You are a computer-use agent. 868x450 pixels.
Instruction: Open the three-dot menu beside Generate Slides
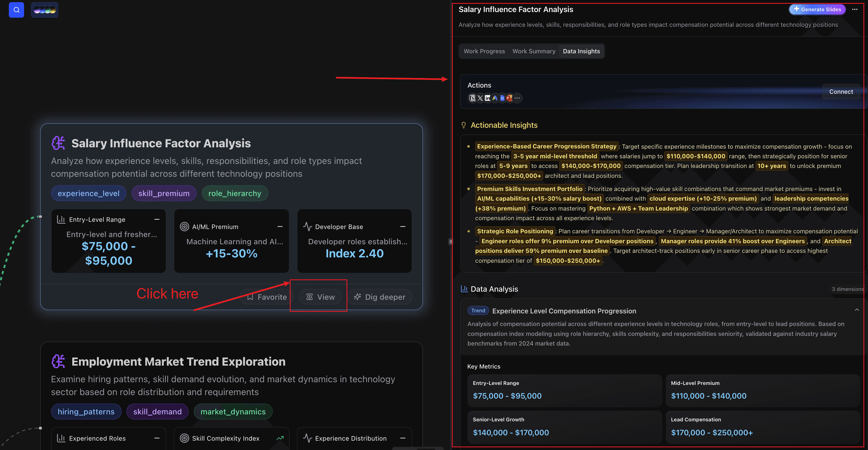pos(855,9)
